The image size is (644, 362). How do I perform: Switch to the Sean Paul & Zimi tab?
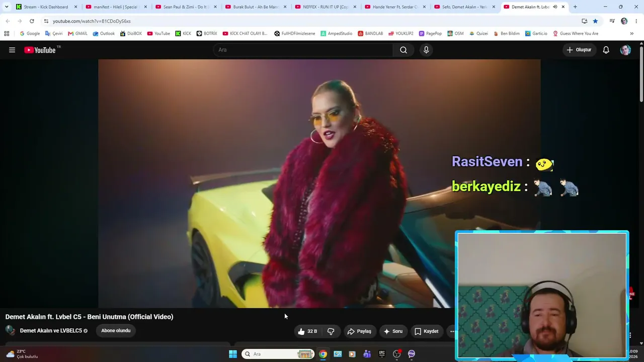pyautogui.click(x=185, y=7)
